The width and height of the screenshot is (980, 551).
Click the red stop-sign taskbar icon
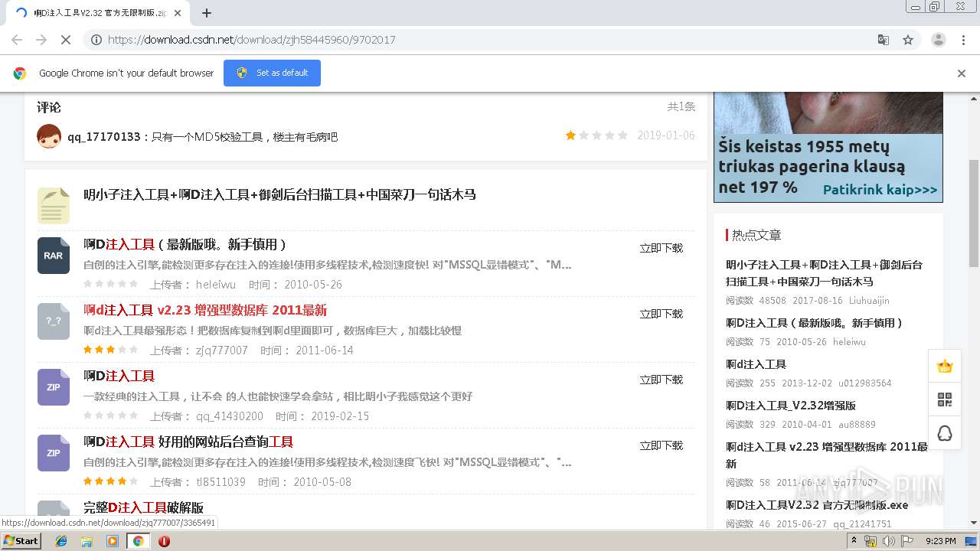pos(164,541)
